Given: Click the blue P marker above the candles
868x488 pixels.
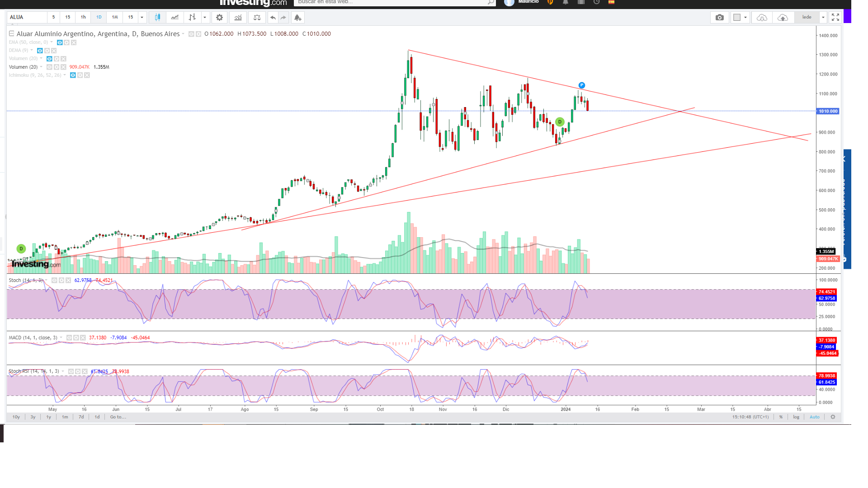Looking at the screenshot, I should [582, 85].
